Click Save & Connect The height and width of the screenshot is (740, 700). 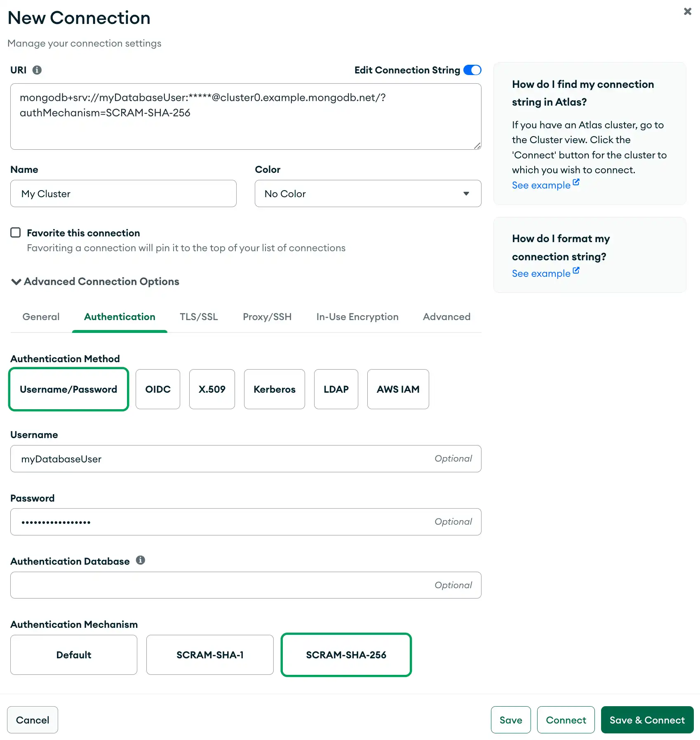pos(647,720)
